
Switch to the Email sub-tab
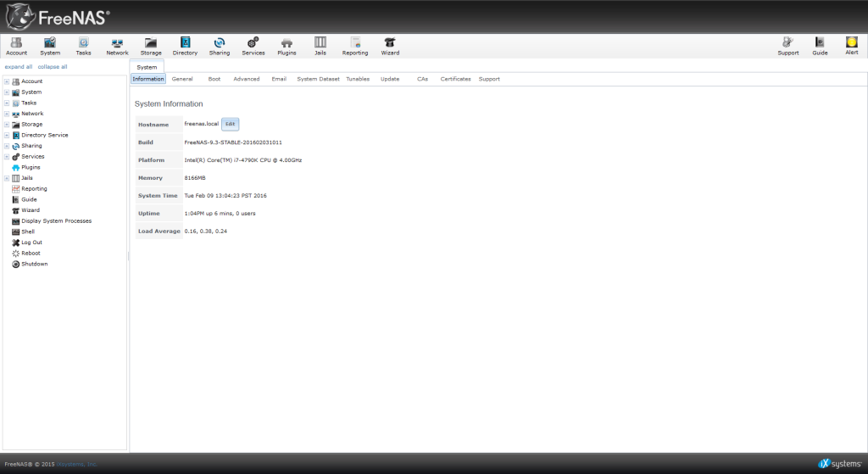click(279, 79)
